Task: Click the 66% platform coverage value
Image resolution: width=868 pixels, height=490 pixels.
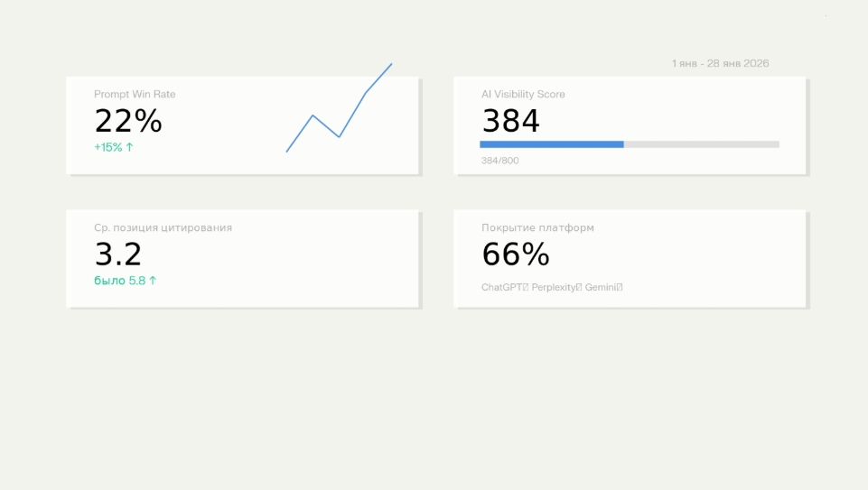Action: [516, 254]
